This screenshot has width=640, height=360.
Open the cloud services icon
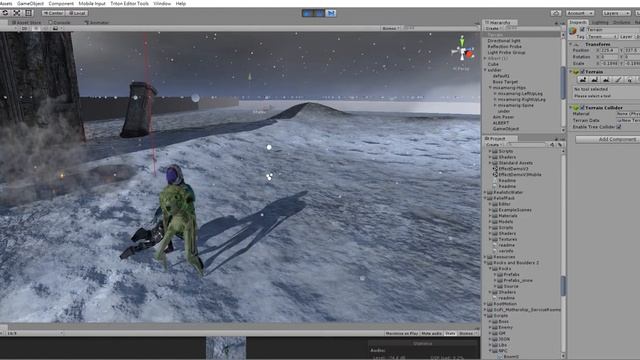click(x=556, y=13)
